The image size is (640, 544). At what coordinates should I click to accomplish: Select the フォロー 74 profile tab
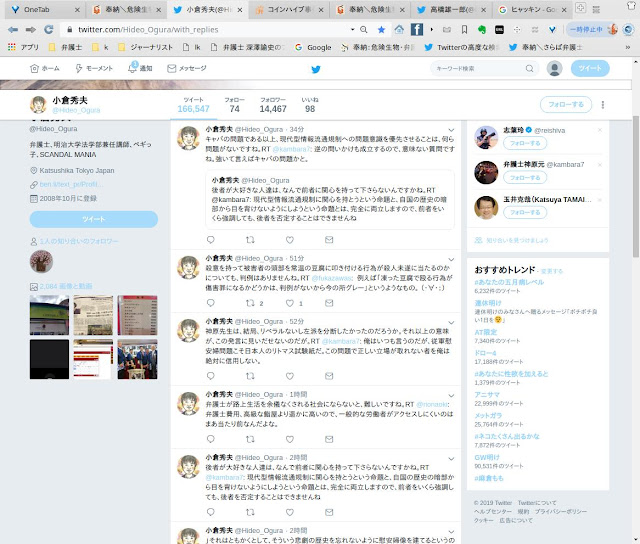click(x=234, y=105)
